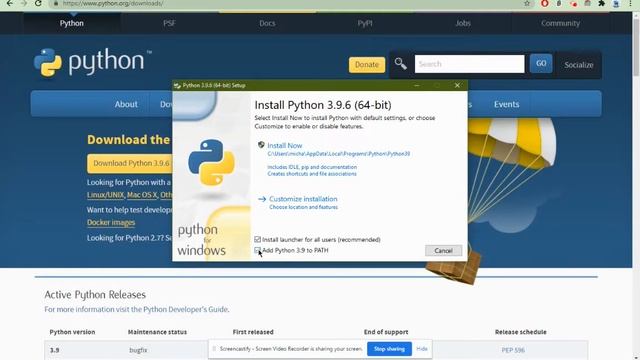Click the installer path text under Install Now
Image resolution: width=640 pixels, height=360 pixels.
pyautogui.click(x=339, y=154)
